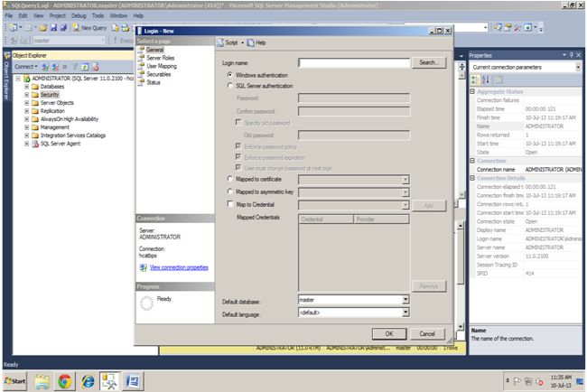Image resolution: width=587 pixels, height=392 pixels.
Task: Check the Map to Credential checkbox
Action: (x=230, y=204)
